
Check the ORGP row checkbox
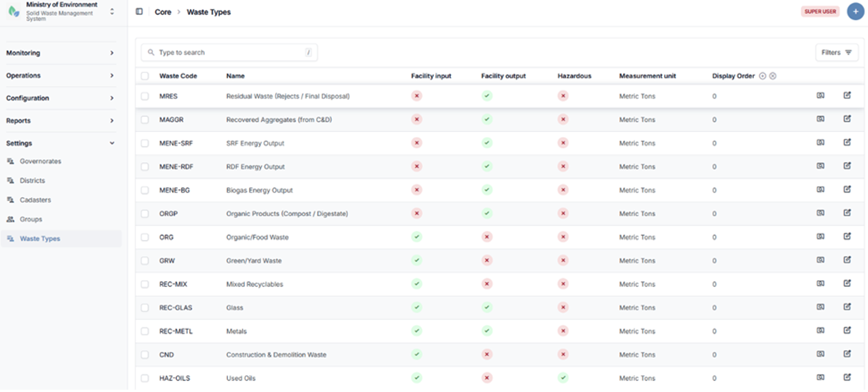pyautogui.click(x=145, y=214)
